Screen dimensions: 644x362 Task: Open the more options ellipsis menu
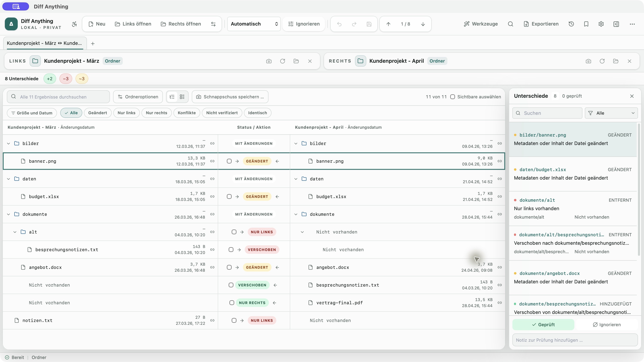click(x=632, y=24)
